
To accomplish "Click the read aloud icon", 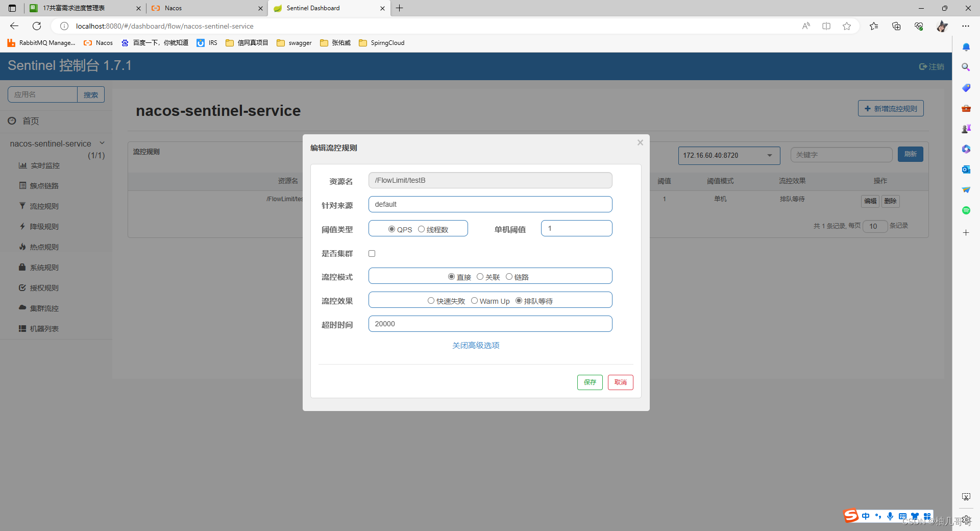I will coord(806,26).
